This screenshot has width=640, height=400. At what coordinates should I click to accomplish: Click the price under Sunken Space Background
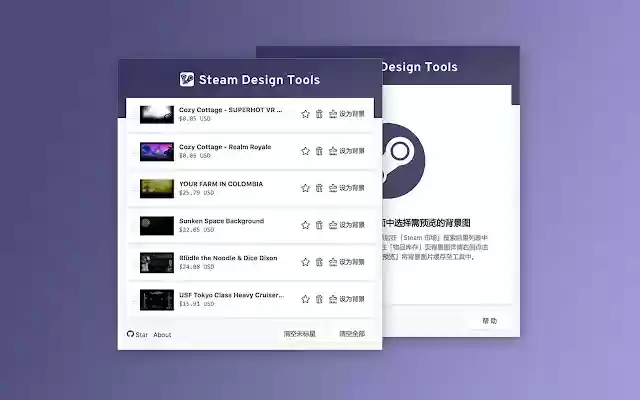(x=196, y=230)
